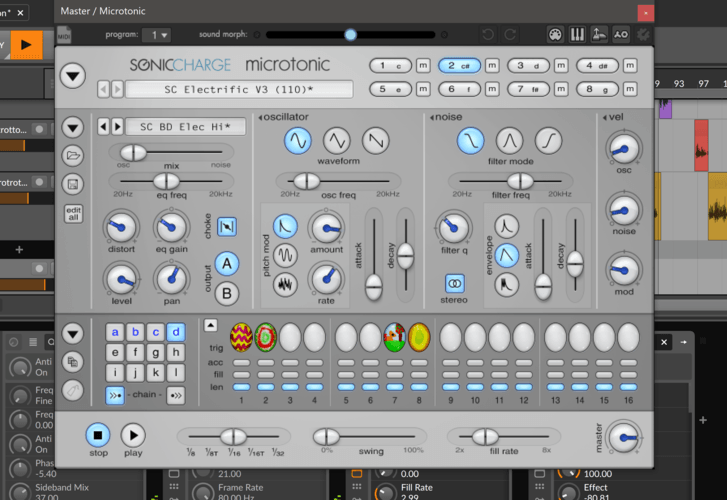Click the MIDI file icon
Viewport: 727px width, 500px height.
tap(64, 35)
